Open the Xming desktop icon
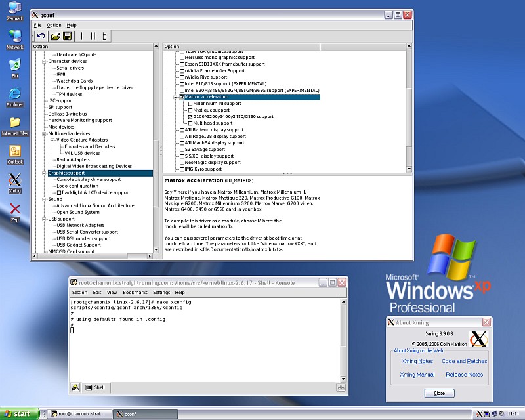The height and width of the screenshot is (420, 525). point(14,183)
